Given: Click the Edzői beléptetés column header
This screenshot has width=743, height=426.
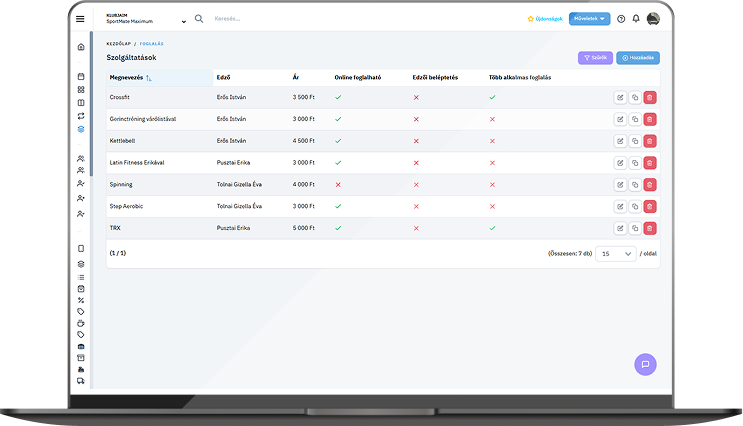Looking at the screenshot, I should (435, 78).
